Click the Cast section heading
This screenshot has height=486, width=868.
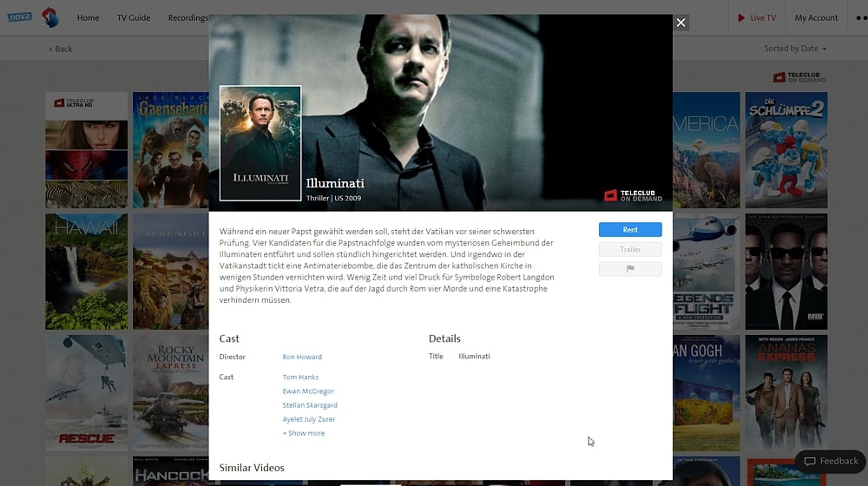pos(228,338)
